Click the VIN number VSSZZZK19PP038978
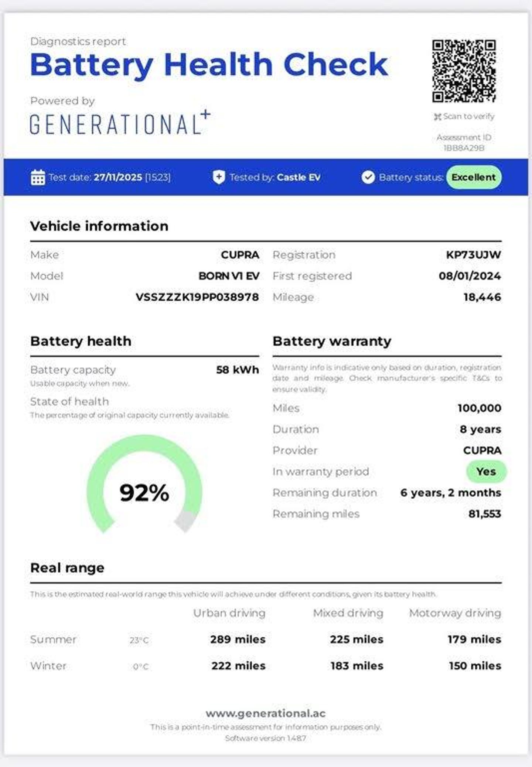This screenshot has width=532, height=767. (197, 297)
